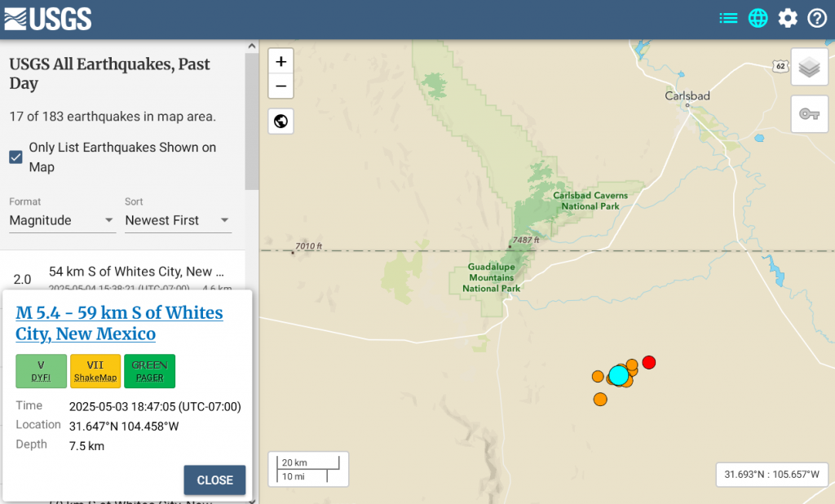Click the 17 of 183 earthquakes count

point(113,116)
